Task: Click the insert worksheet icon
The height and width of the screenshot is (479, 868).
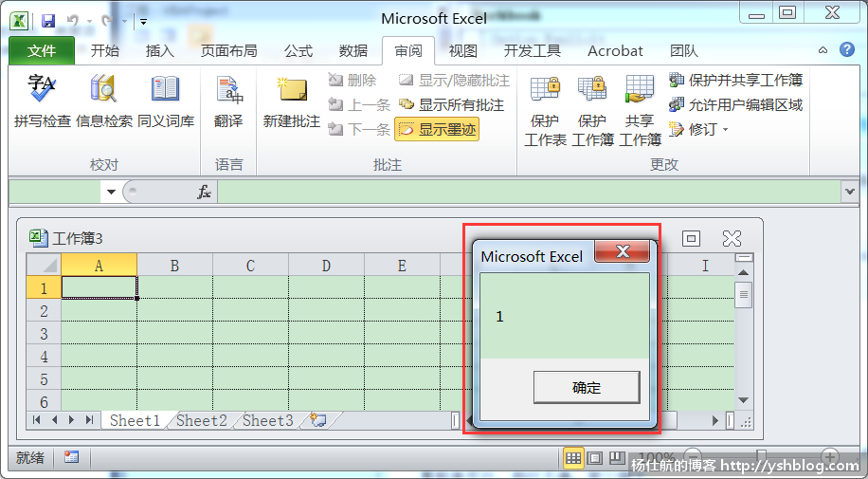Action: coord(318,420)
